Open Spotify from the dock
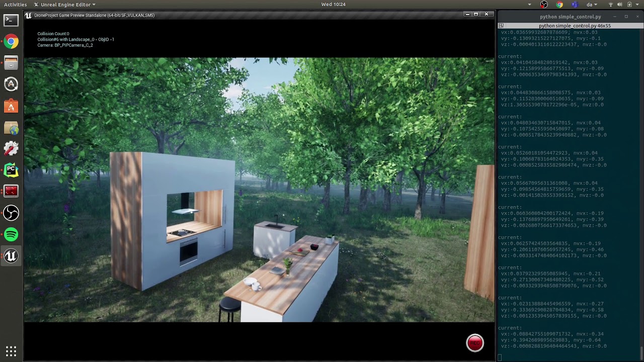 pyautogui.click(x=11, y=235)
